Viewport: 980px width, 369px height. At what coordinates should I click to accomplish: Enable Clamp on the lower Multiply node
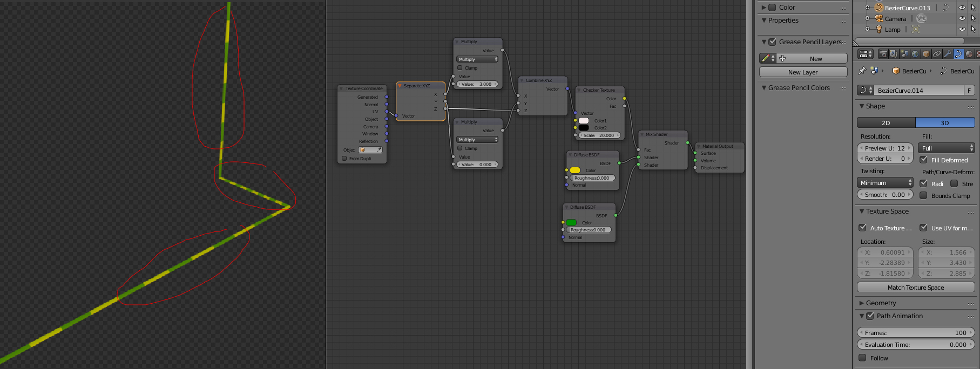460,148
